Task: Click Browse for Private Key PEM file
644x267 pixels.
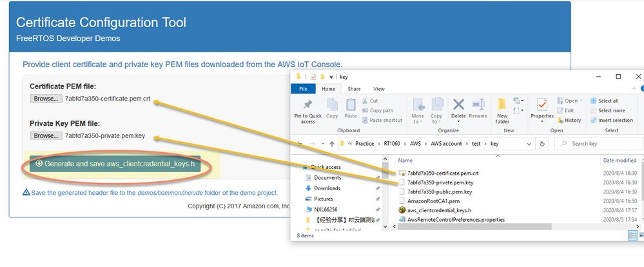Action: [x=46, y=135]
